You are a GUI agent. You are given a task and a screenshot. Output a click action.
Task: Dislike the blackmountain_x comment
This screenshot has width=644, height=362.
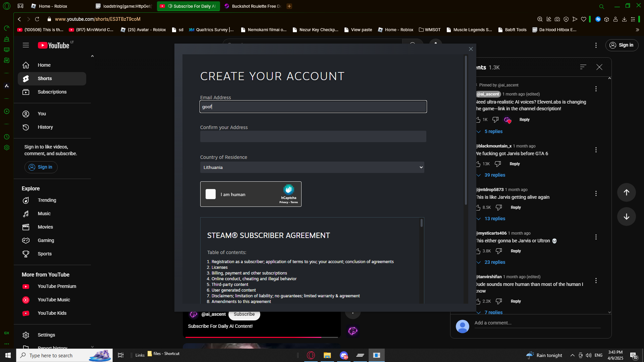coord(498,164)
